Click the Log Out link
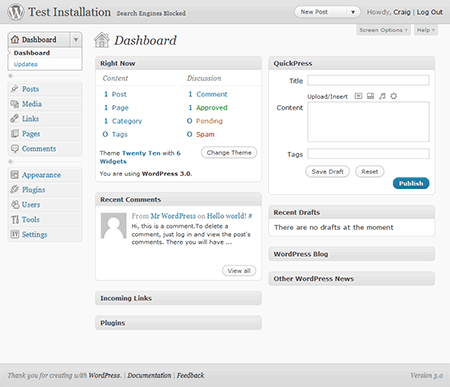 (430, 12)
